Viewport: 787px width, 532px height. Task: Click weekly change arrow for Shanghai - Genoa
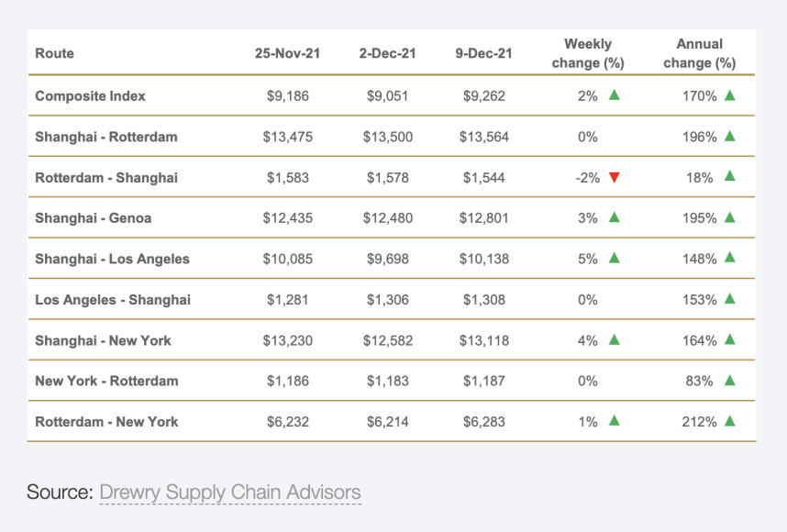pyautogui.click(x=615, y=217)
